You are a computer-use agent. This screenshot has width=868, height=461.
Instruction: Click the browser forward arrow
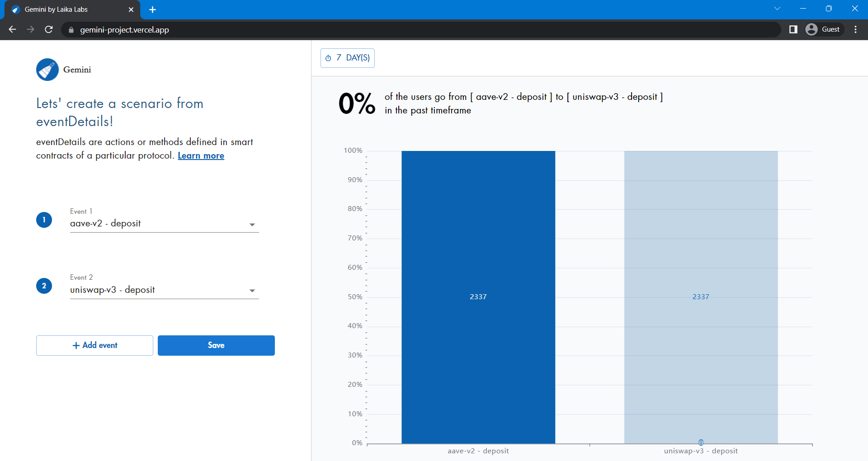(x=30, y=29)
